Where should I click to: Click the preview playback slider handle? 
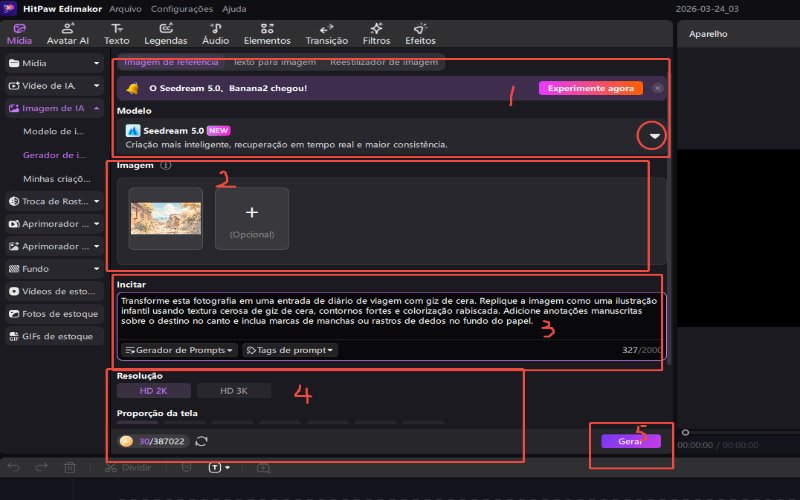pyautogui.click(x=685, y=432)
